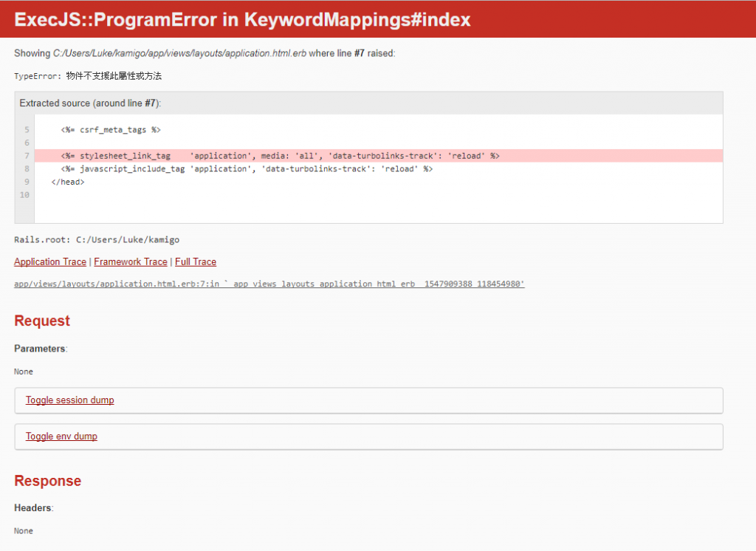Open the Application Trace link
The image size is (756, 551).
pos(50,261)
